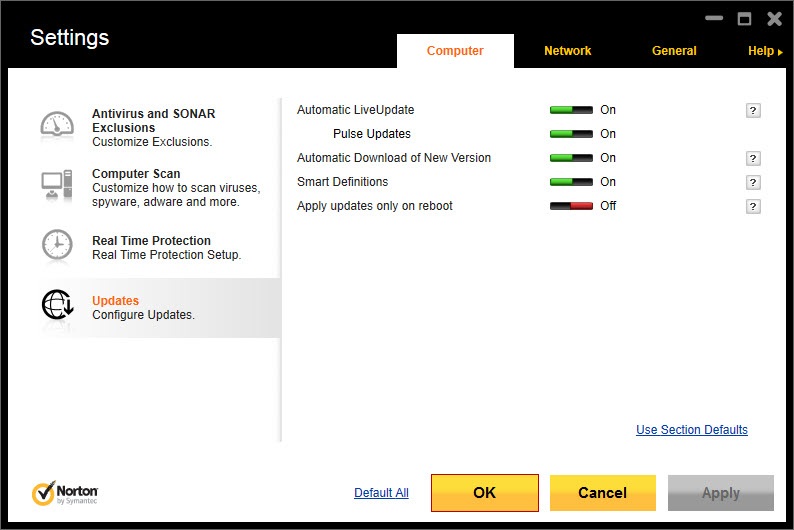Viewport: 794px width, 530px height.
Task: Toggle Automatic LiveUpdate switch
Action: (x=571, y=110)
